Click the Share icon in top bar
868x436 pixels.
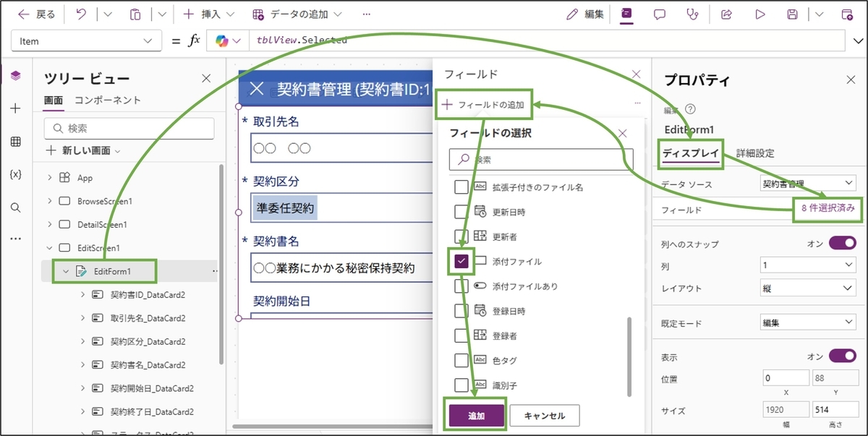click(x=727, y=14)
